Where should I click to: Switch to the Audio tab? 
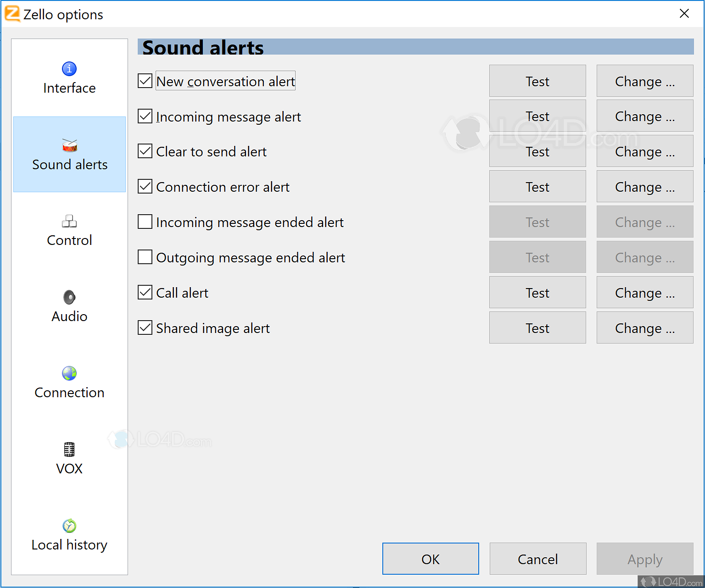[69, 306]
